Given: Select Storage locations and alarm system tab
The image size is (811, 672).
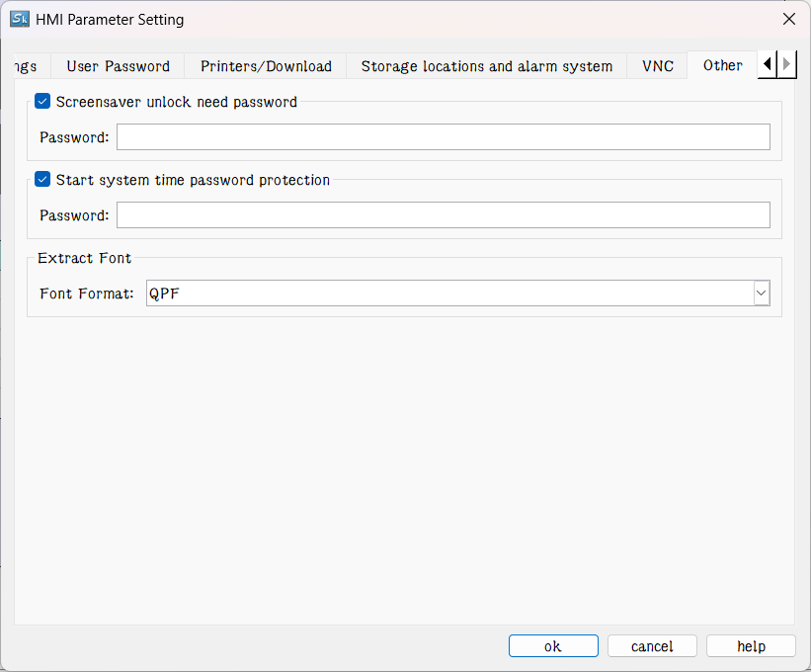Looking at the screenshot, I should (486, 66).
